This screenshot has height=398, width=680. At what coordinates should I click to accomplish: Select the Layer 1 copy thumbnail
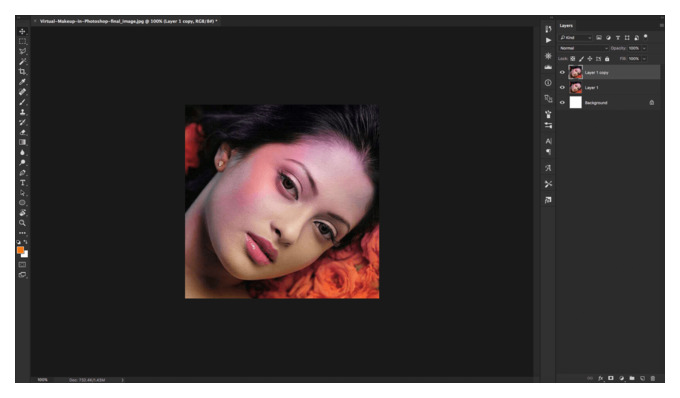coord(575,72)
